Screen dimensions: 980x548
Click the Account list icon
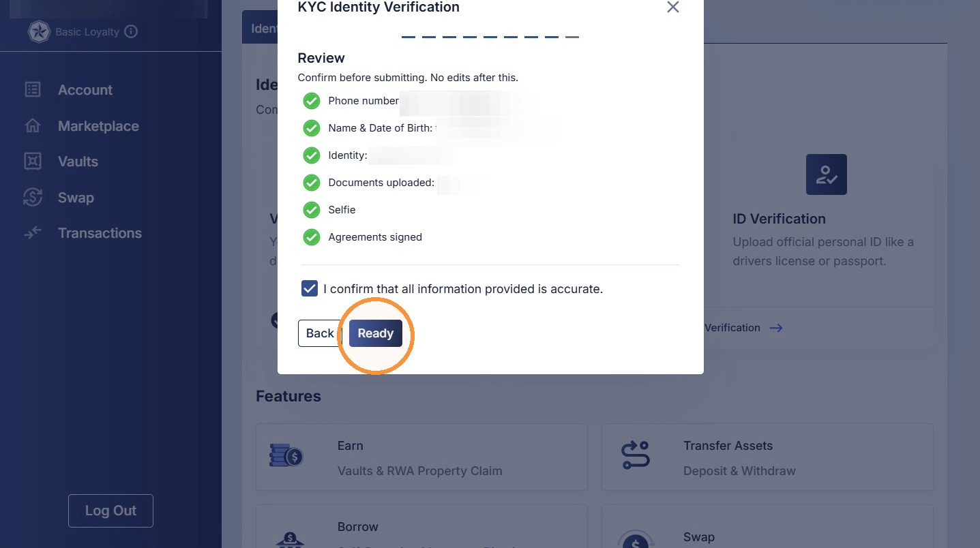[33, 89]
